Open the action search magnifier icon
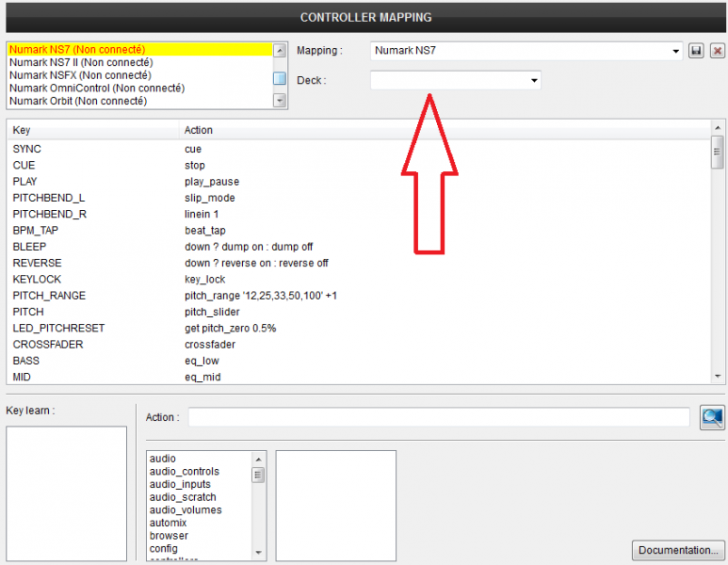Image resolution: width=728 pixels, height=565 pixels. click(x=712, y=417)
